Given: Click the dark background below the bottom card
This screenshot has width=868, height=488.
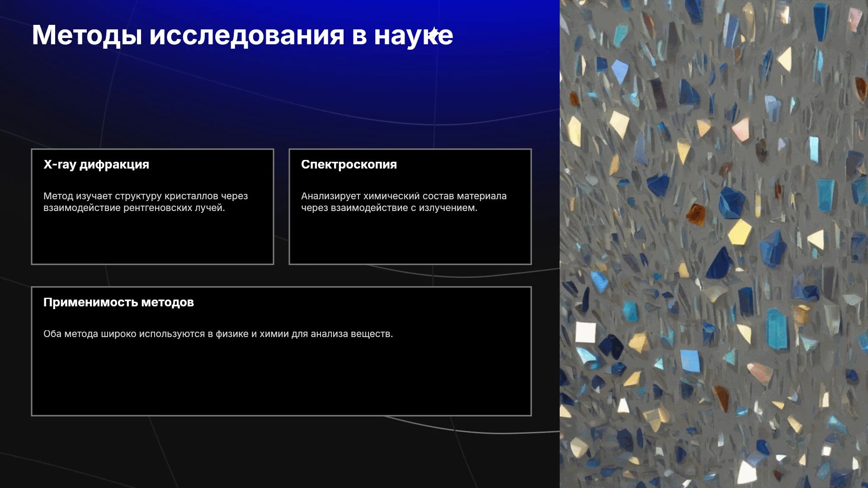Looking at the screenshot, I should 280,452.
